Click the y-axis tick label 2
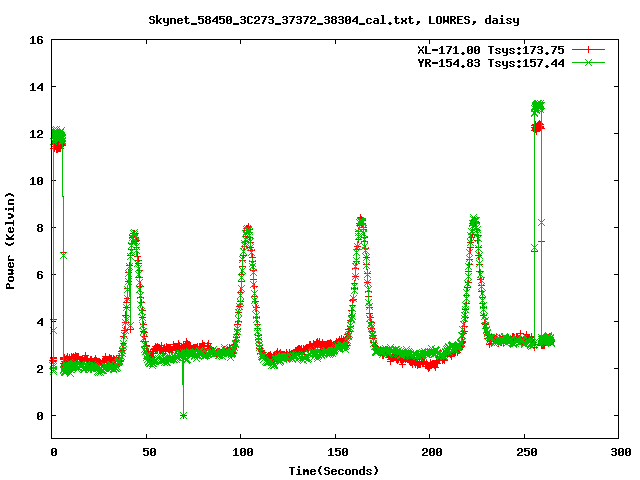Screen dimensions: 640x480 tap(40, 369)
